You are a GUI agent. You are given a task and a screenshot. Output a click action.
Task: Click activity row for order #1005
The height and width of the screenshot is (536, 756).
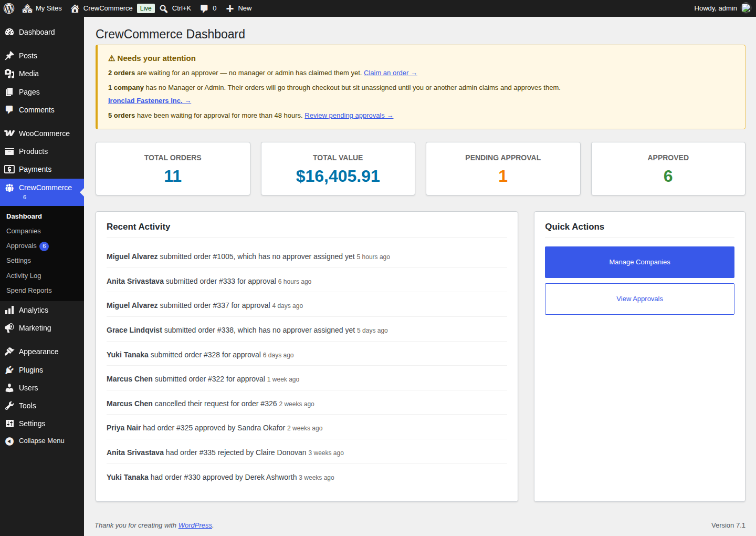307,256
